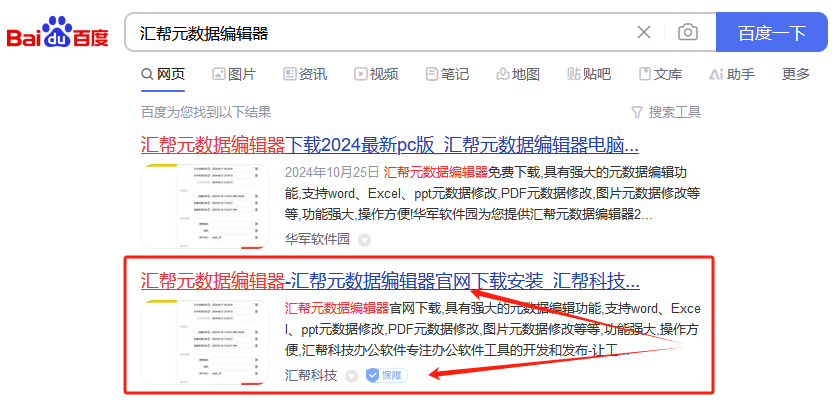Viewport: 833px width, 406px height.
Task: Switch to the 图片 tab
Action: pos(234,74)
